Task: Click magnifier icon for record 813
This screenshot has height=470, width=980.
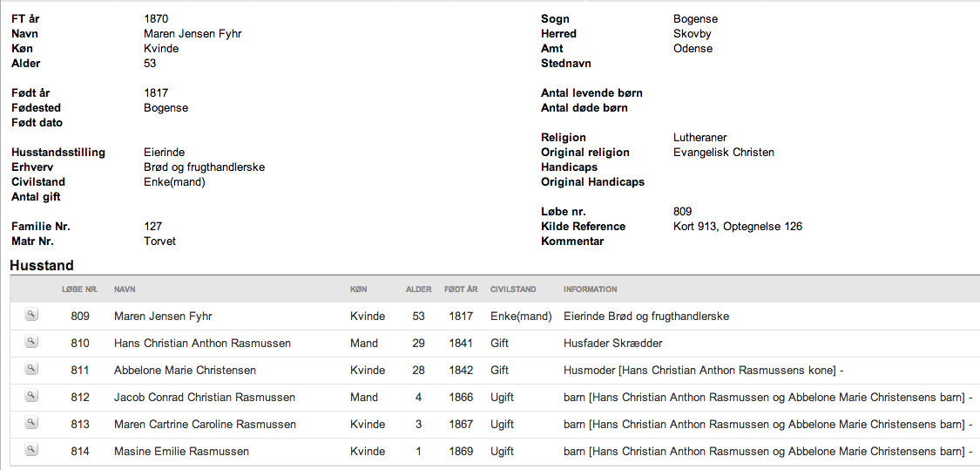Action: coord(31,422)
